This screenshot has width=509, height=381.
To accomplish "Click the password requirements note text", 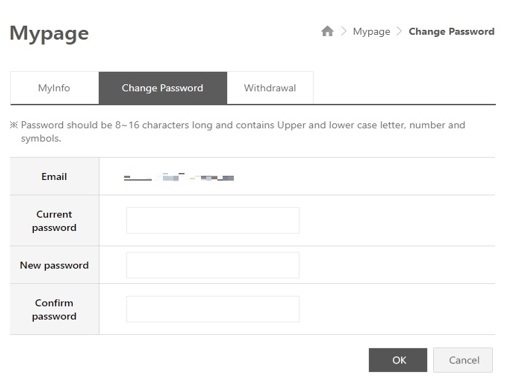I will pyautogui.click(x=238, y=131).
